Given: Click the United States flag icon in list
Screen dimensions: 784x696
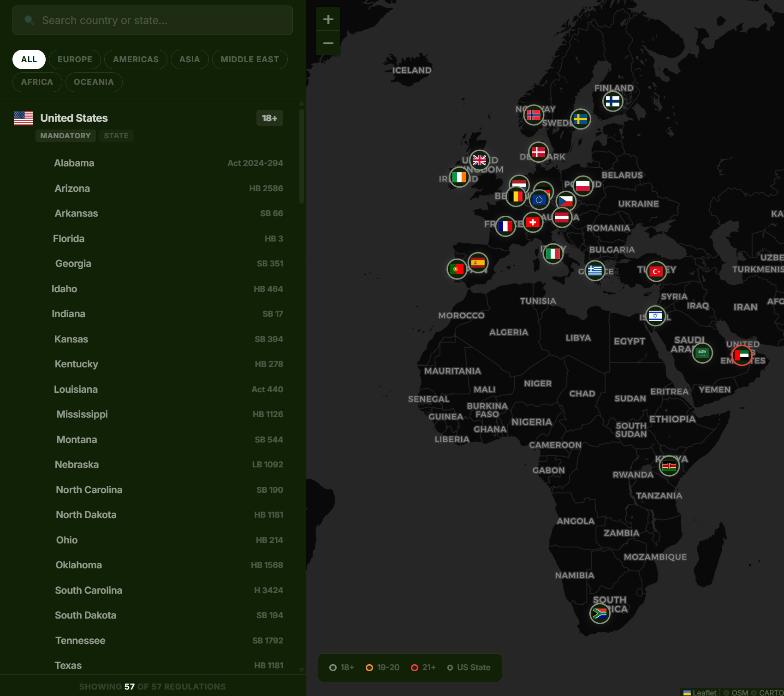Looking at the screenshot, I should (23, 118).
